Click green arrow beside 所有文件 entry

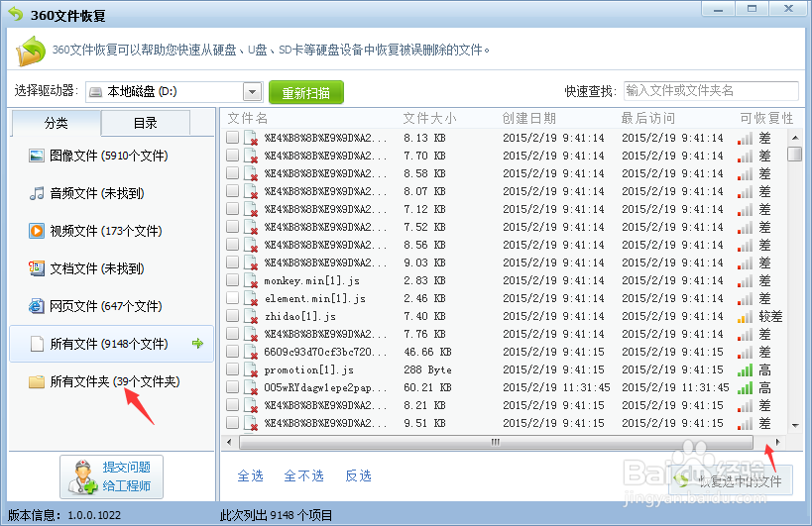[197, 343]
